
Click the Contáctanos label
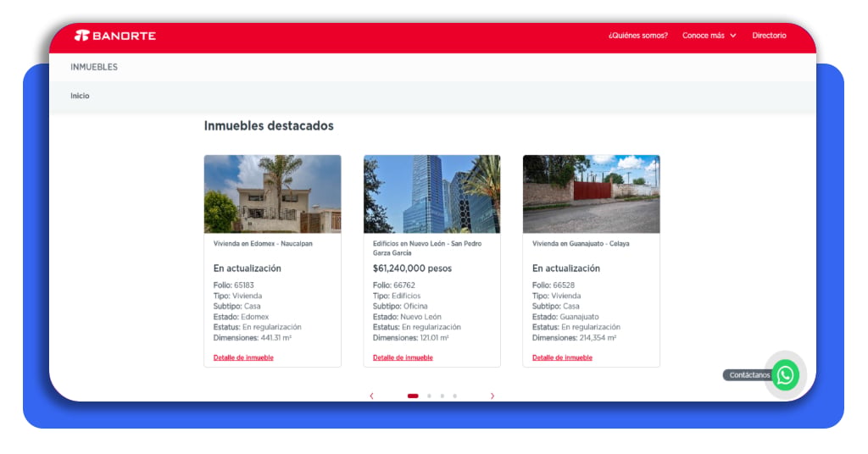tap(749, 375)
